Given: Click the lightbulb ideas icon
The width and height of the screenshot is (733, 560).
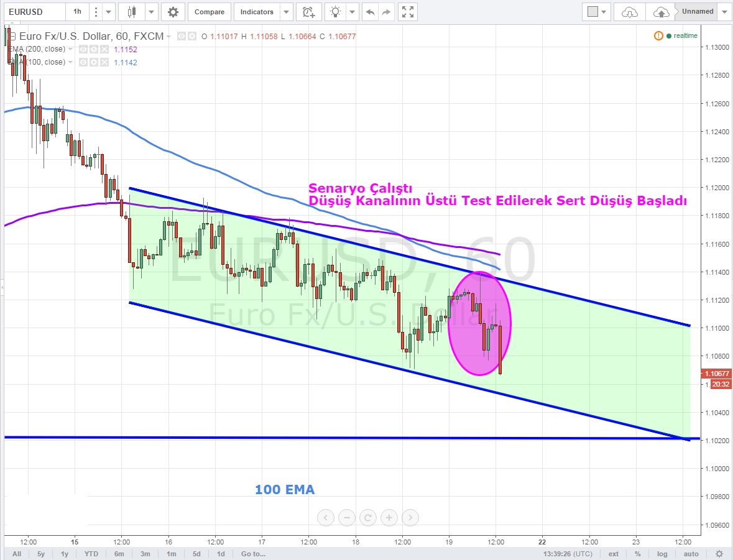Looking at the screenshot, I should [336, 12].
